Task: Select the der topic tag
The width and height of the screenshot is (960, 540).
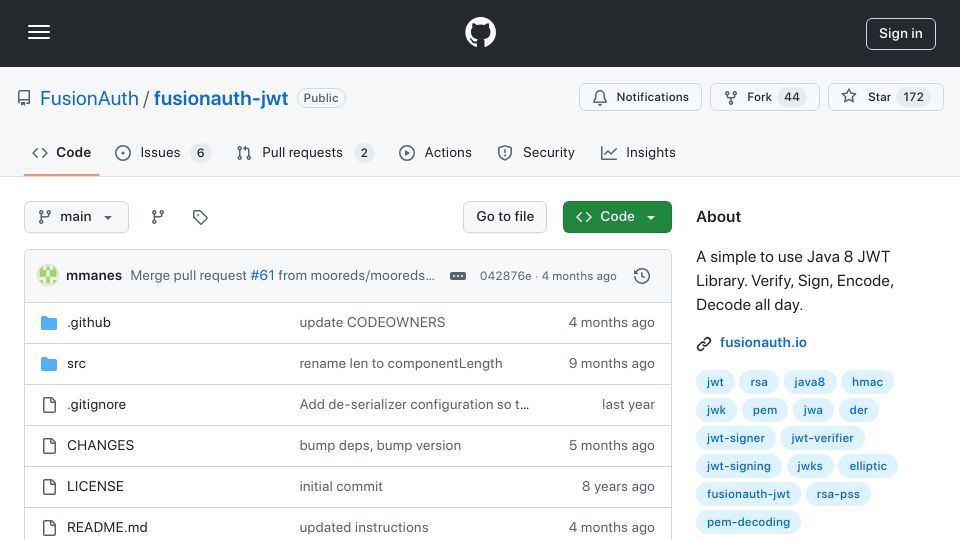Action: coord(858,410)
